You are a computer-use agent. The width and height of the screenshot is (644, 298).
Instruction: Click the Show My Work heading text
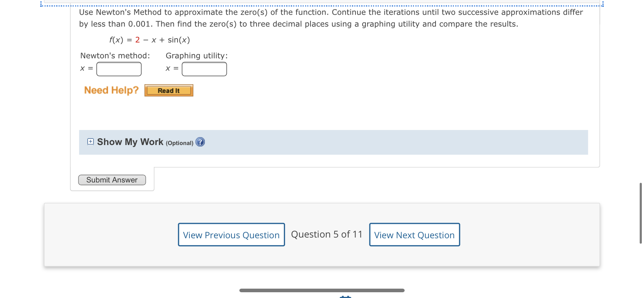[130, 142]
